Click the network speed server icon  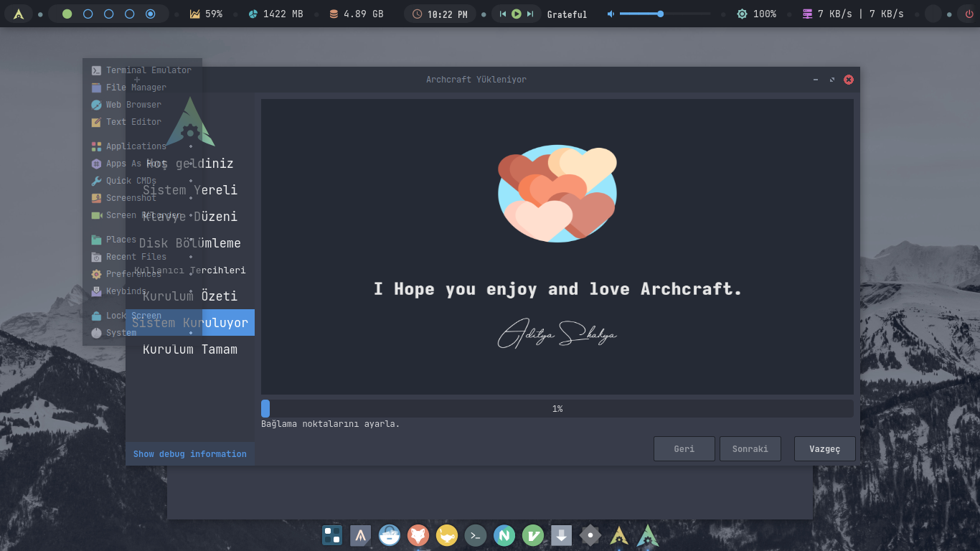click(807, 14)
